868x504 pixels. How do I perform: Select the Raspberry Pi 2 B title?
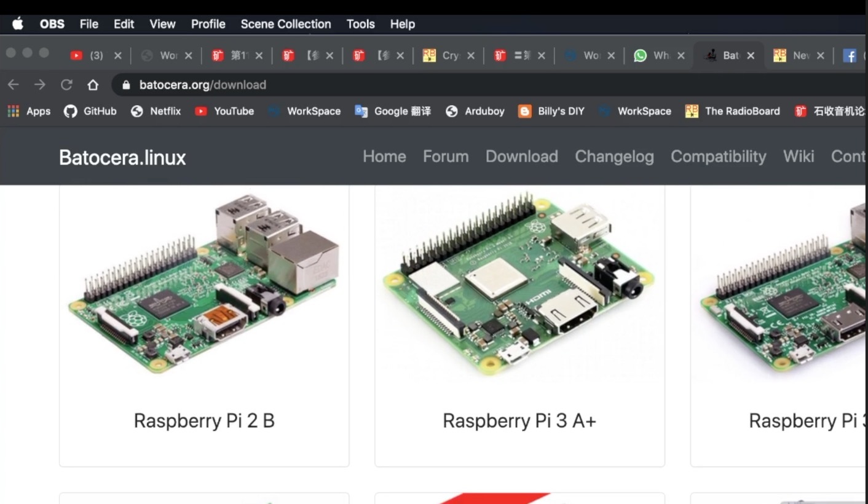coord(204,421)
